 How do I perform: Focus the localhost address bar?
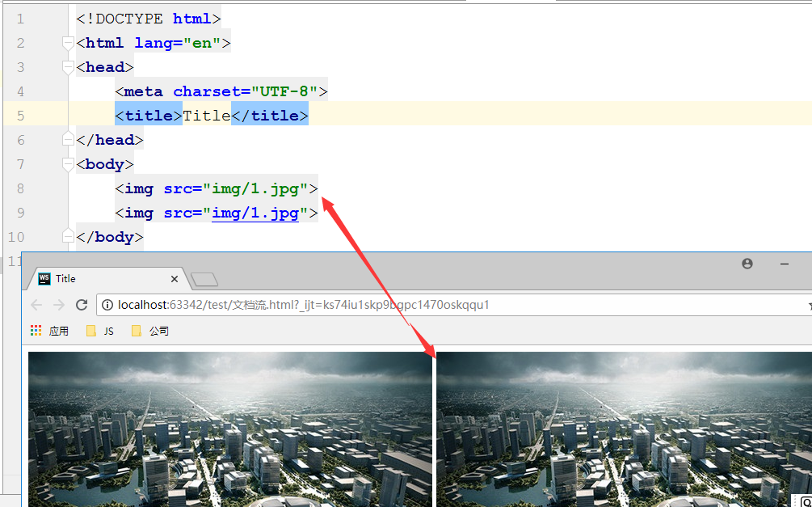coord(456,305)
